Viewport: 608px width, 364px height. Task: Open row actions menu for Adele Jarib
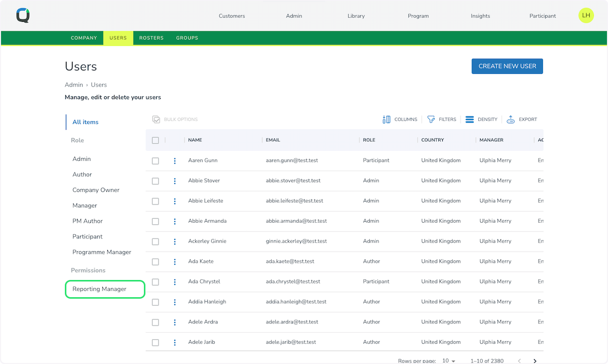175,342
